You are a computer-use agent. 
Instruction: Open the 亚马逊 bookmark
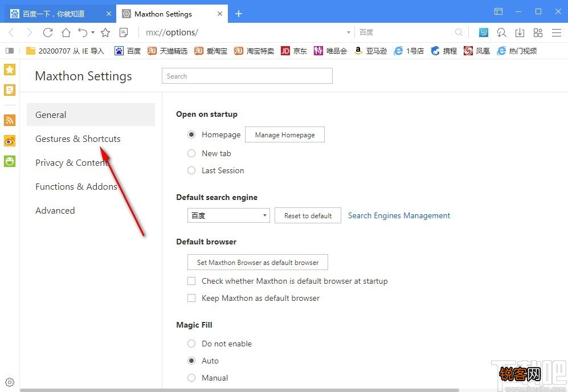(x=370, y=51)
